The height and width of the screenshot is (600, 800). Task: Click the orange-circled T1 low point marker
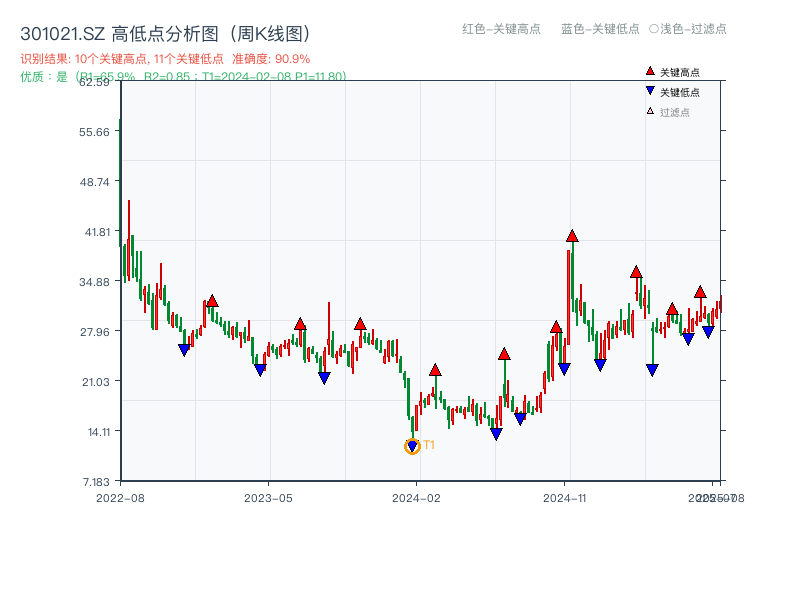click(412, 447)
